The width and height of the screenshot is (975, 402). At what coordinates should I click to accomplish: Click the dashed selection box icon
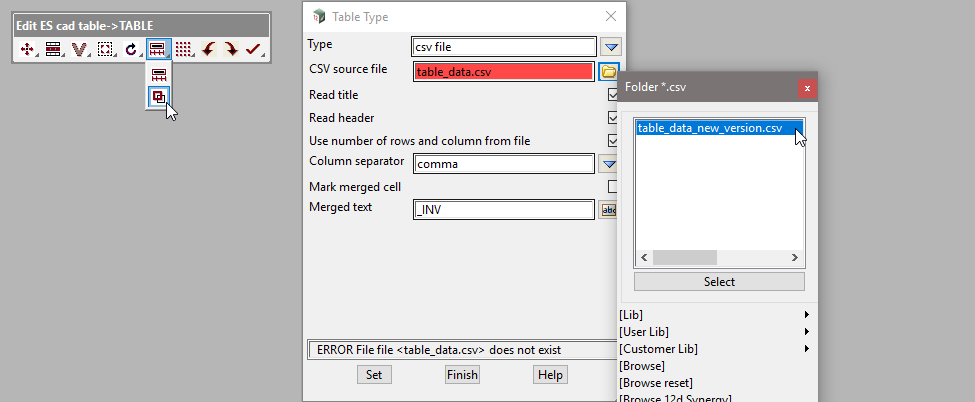pyautogui.click(x=105, y=49)
